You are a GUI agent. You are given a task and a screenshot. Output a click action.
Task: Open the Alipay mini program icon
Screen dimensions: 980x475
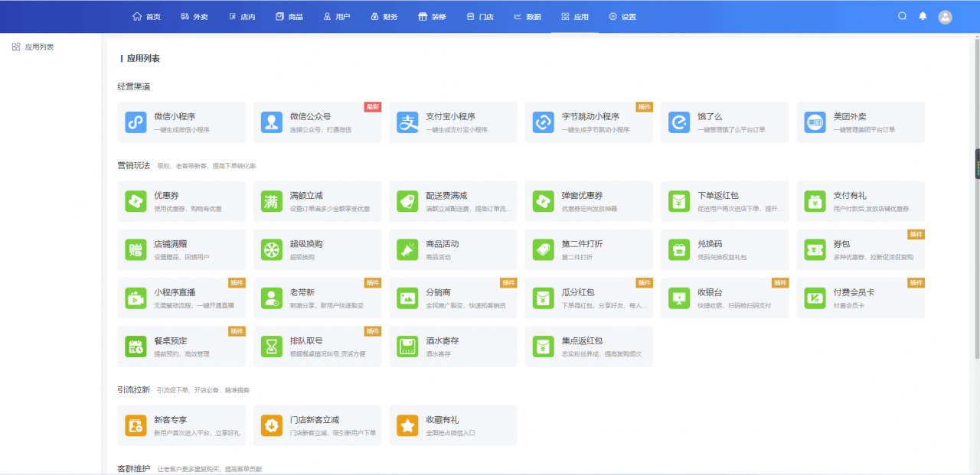coord(407,122)
